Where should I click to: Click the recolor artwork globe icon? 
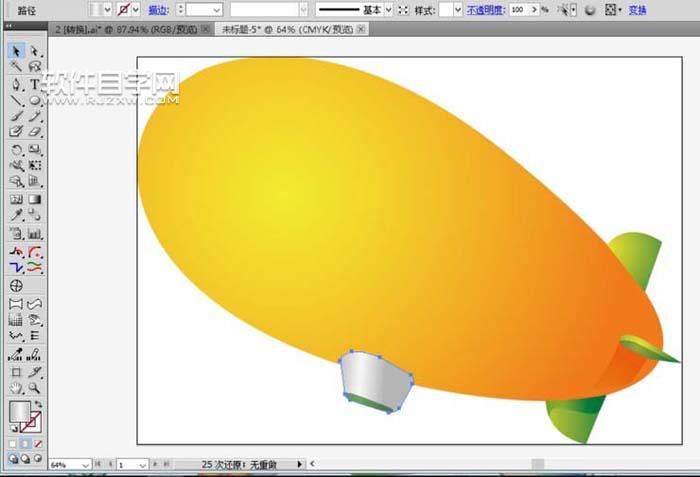coord(590,10)
